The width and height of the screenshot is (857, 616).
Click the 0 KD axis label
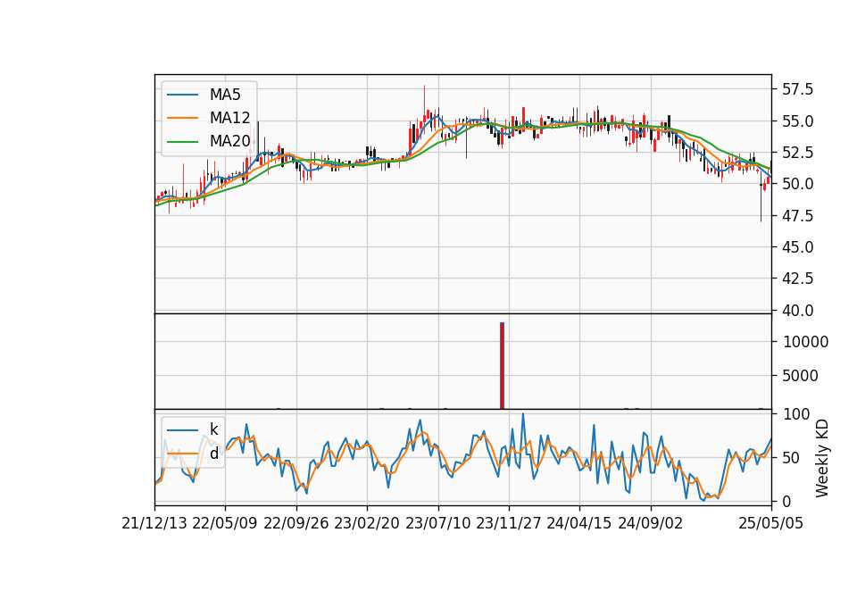click(787, 501)
